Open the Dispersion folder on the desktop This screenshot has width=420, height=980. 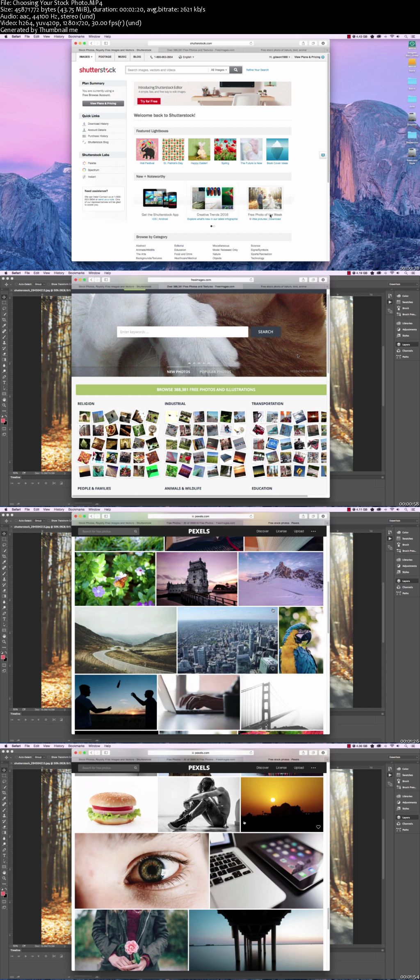tap(412, 137)
